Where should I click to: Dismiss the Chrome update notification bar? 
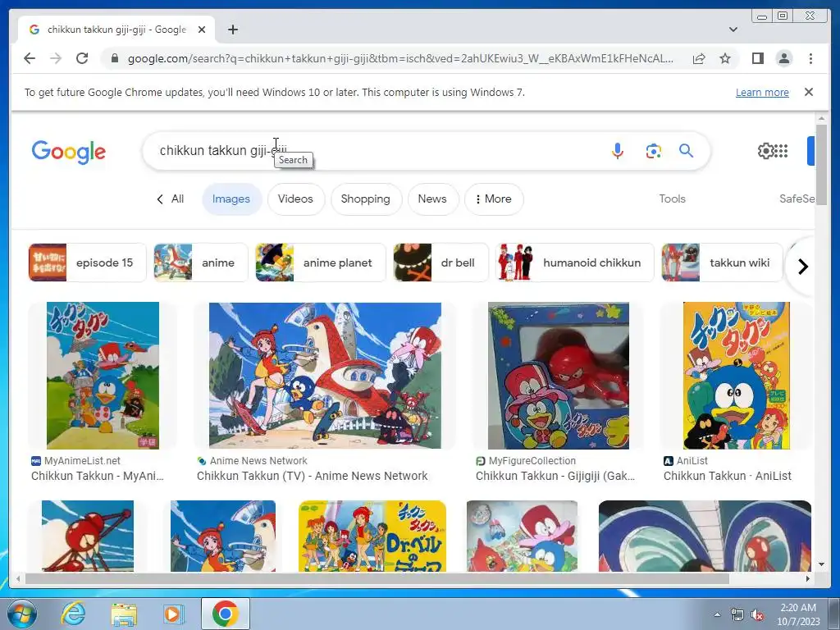(x=809, y=92)
